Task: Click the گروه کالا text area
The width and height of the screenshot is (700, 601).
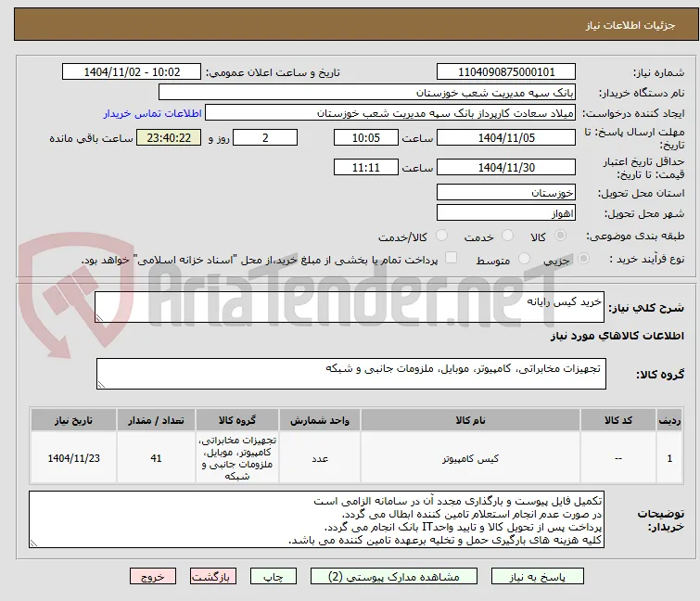Action: [351, 374]
